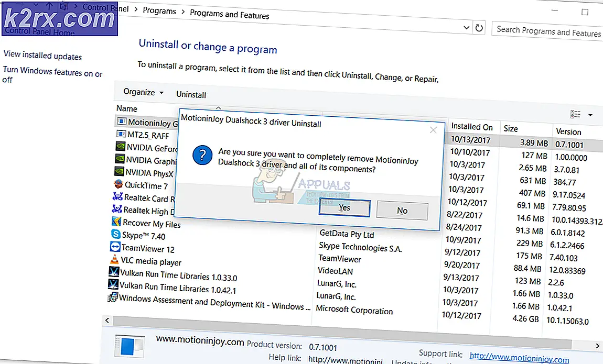
Task: Click the Vulkan Run Time 1.0.42.1 icon
Action: [113, 284]
